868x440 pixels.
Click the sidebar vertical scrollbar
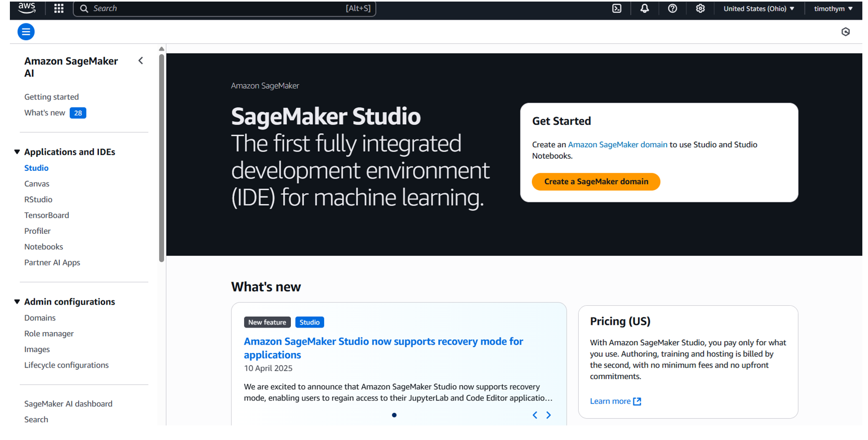click(x=162, y=158)
